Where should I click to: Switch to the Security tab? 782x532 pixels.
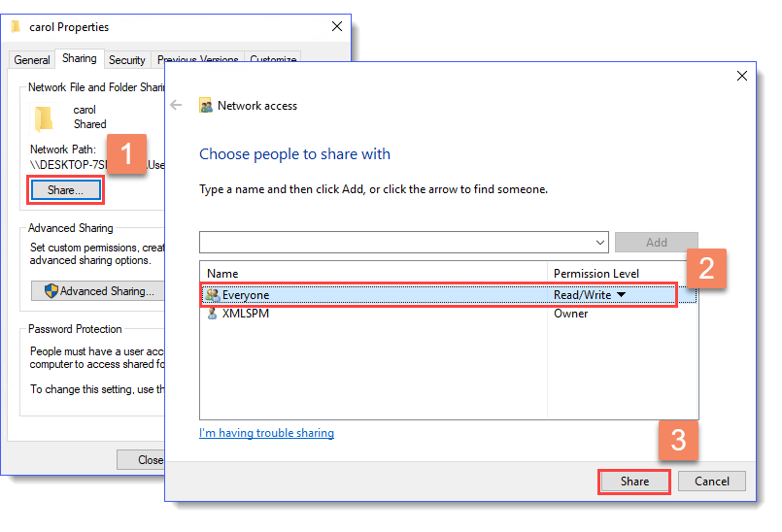[127, 60]
